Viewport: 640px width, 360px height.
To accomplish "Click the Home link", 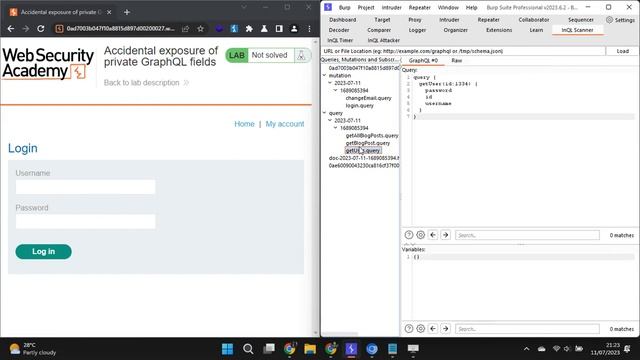I will click(244, 124).
